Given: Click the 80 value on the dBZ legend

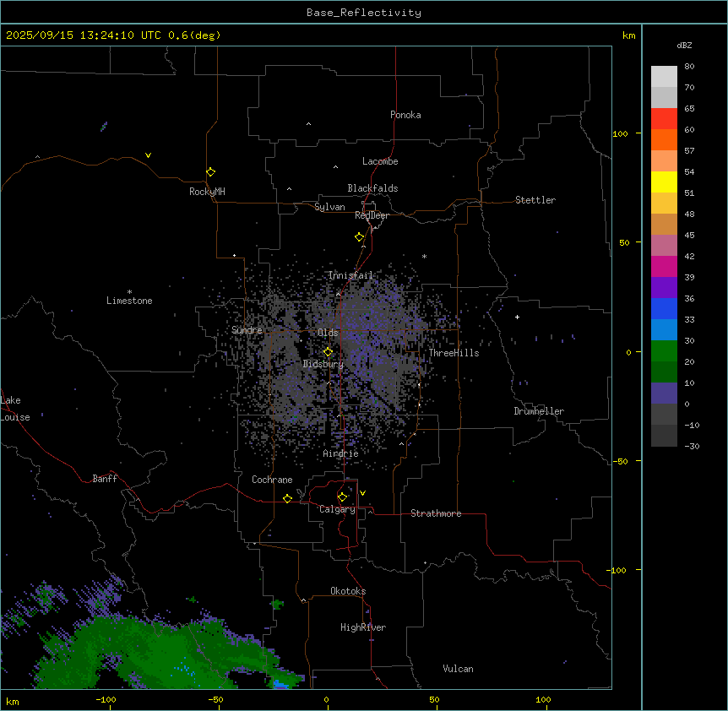Looking at the screenshot, I should (x=689, y=67).
